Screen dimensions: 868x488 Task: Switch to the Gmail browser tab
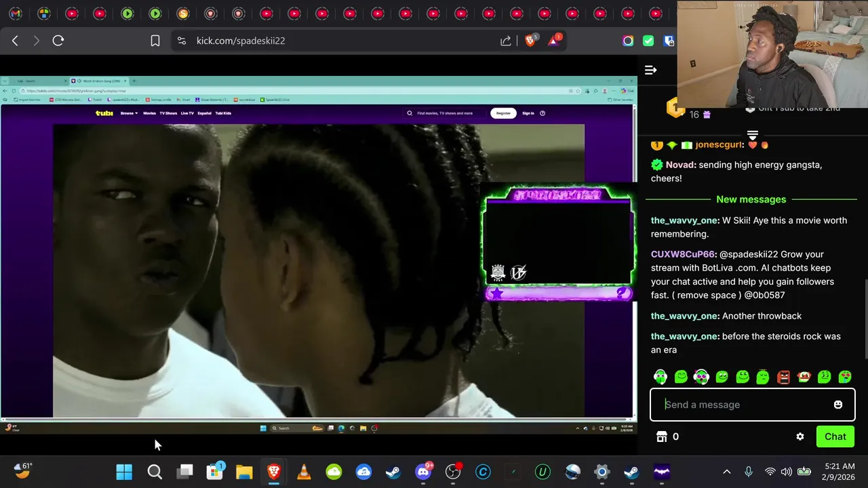pos(16,14)
